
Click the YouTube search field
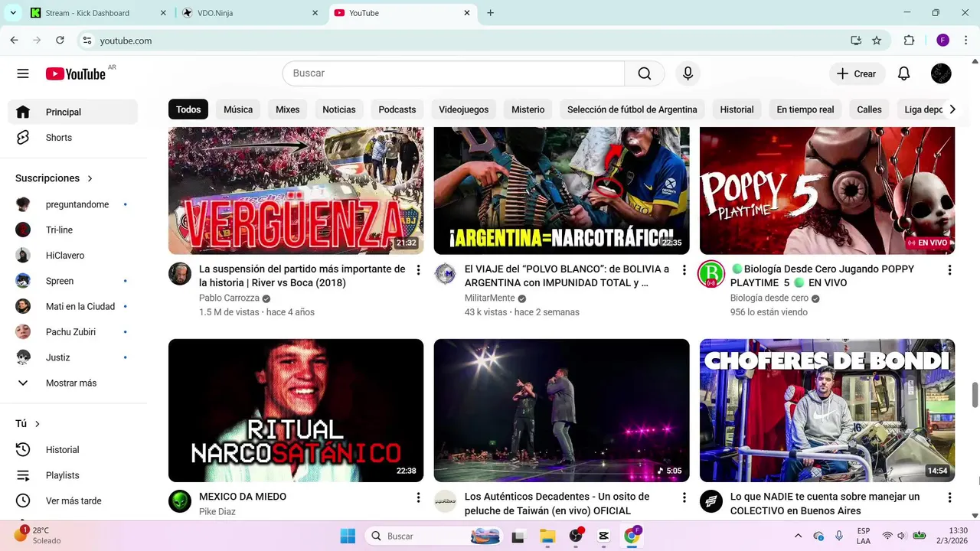[453, 73]
